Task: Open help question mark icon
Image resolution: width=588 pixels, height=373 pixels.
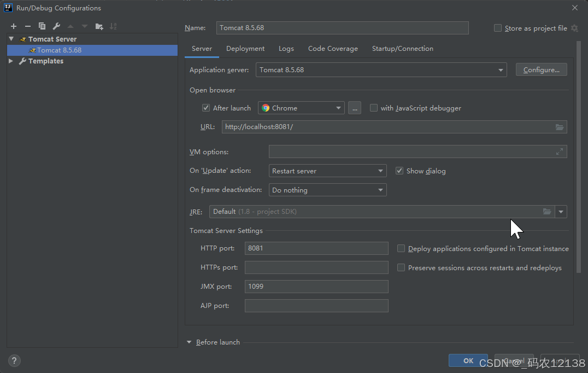Action: pos(14,361)
